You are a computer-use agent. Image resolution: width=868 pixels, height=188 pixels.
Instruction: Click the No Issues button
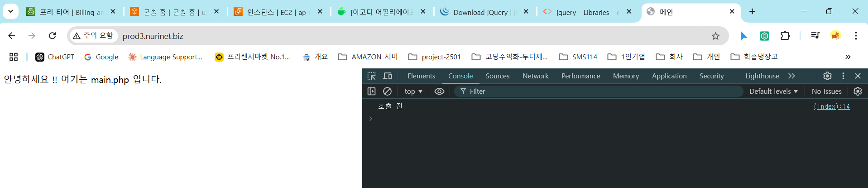826,92
